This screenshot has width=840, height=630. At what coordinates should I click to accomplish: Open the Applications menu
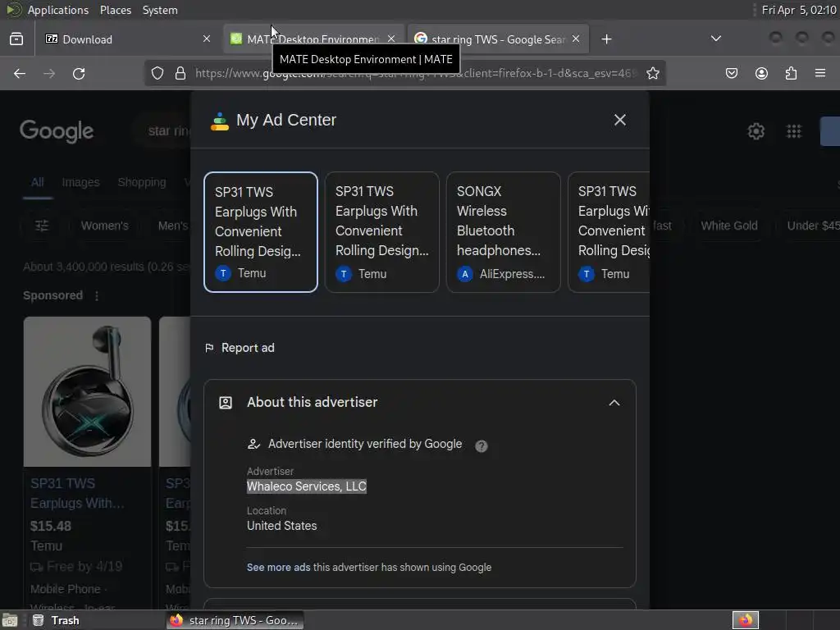(x=58, y=10)
